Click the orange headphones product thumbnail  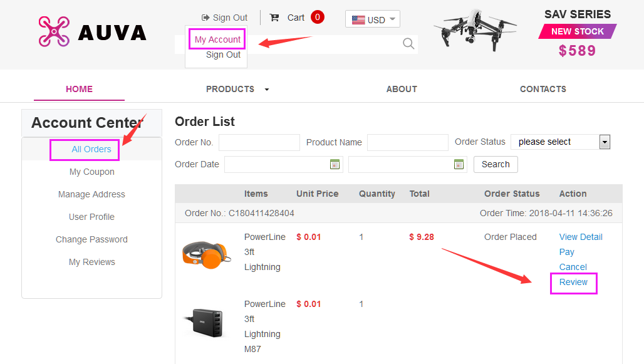coord(202,252)
